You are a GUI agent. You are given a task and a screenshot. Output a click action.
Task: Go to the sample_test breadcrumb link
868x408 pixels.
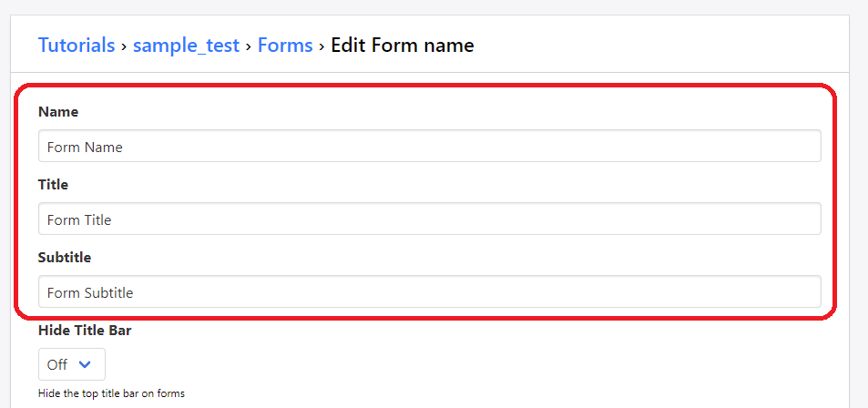click(x=186, y=45)
